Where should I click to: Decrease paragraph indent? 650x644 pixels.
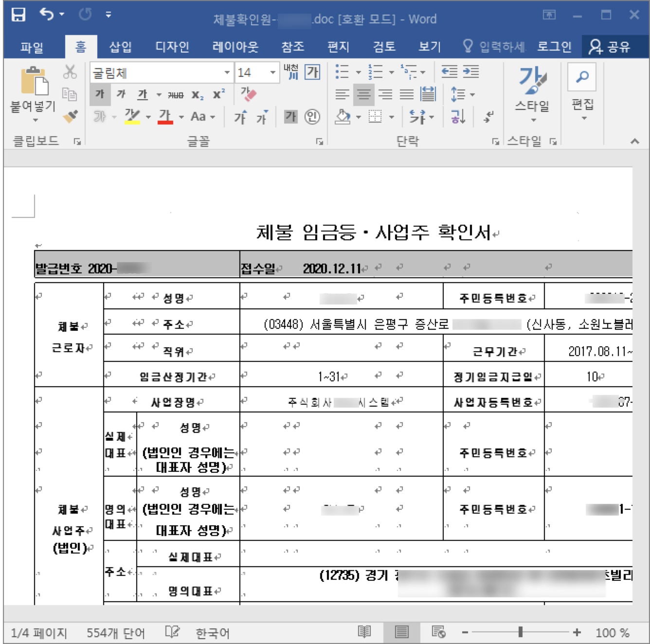450,72
